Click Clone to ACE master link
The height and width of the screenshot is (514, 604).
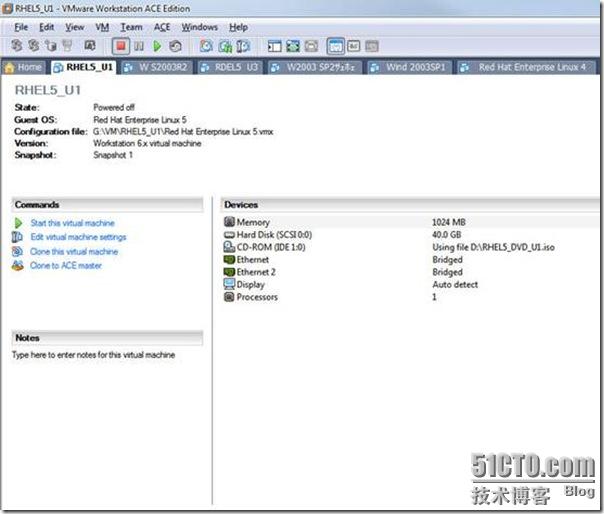tap(66, 265)
